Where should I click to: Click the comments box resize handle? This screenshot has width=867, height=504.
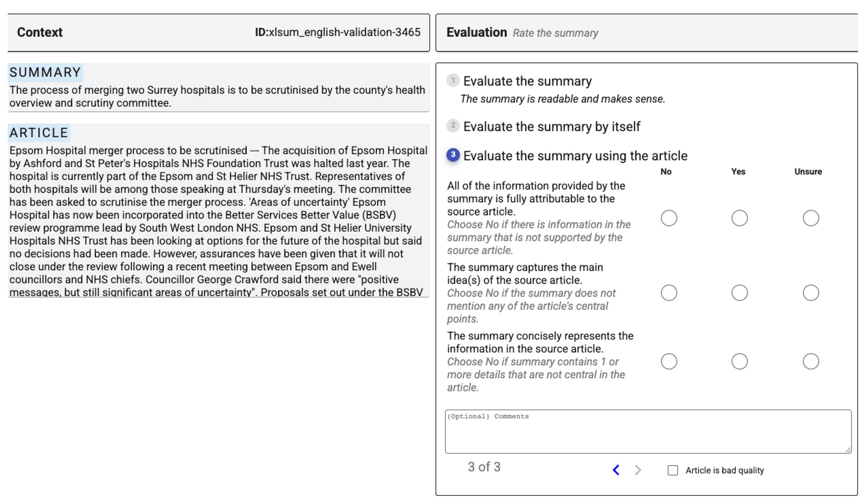point(848,450)
